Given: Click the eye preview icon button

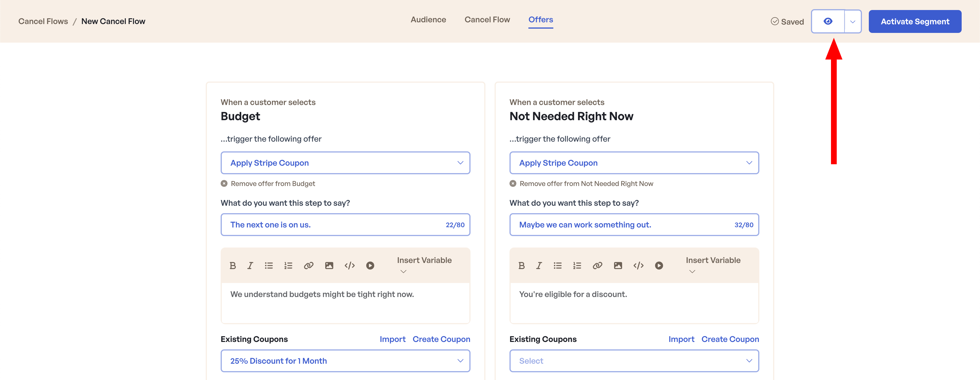Looking at the screenshot, I should coord(828,21).
